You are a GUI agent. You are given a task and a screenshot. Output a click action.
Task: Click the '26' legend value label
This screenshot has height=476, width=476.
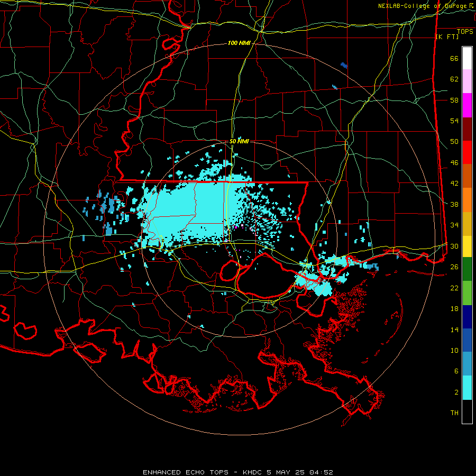pyautogui.click(x=454, y=267)
